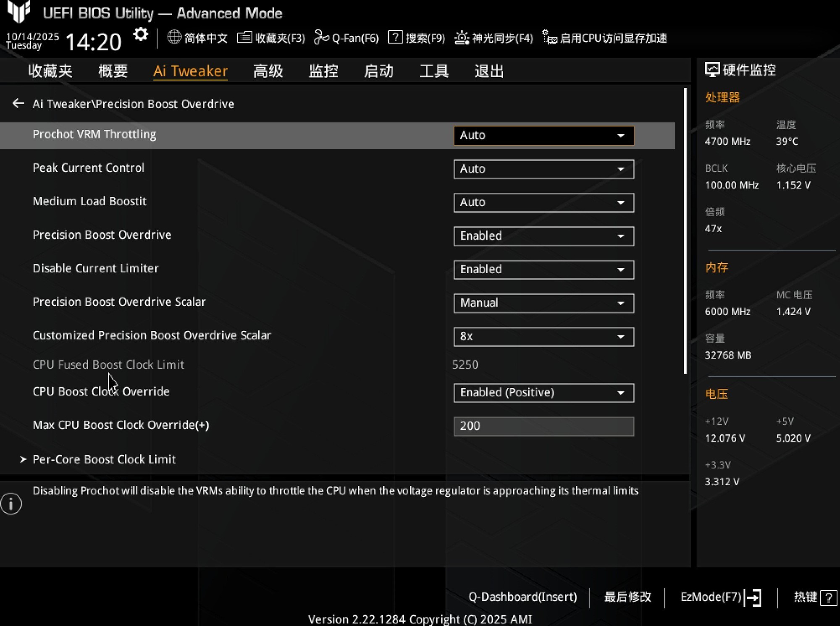Open the 神光同步(F4) Aura lighting icon
840x626 pixels.
pos(462,38)
